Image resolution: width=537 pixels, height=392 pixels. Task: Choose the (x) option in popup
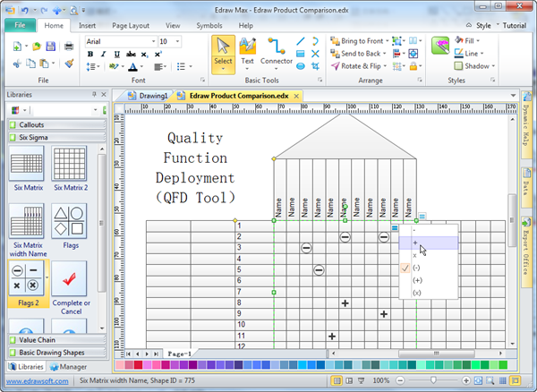point(416,293)
